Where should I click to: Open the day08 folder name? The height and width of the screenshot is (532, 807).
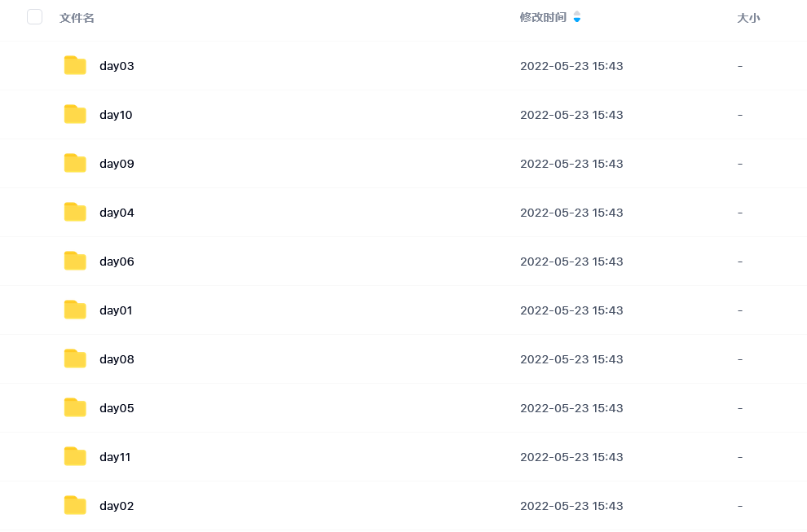pos(117,359)
